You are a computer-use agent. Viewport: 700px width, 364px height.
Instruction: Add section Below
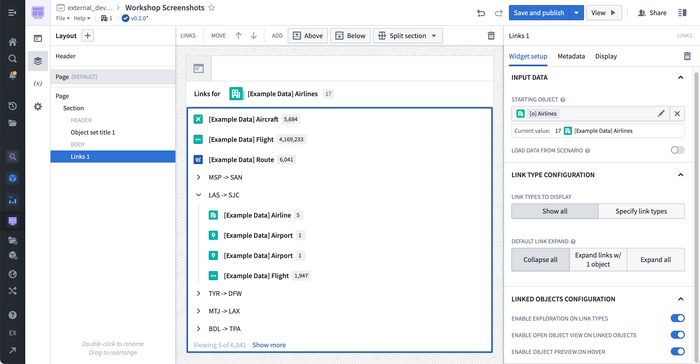coord(350,36)
